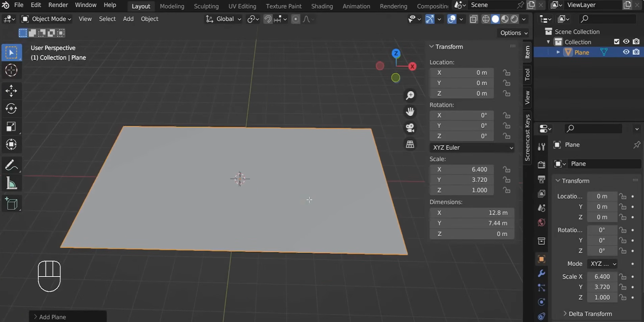Toggle camera view icon
This screenshot has width=644, height=322.
tap(410, 128)
